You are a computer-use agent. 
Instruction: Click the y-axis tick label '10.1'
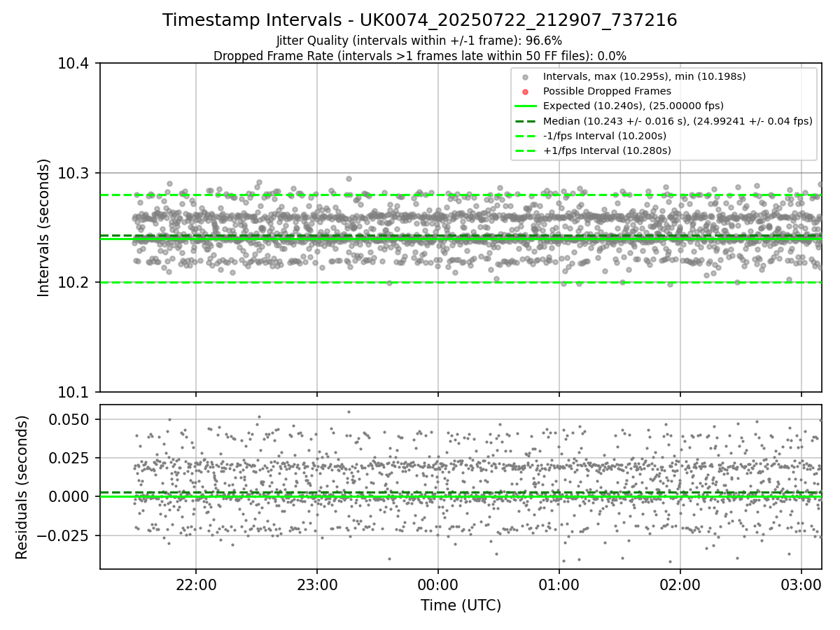click(x=74, y=392)
